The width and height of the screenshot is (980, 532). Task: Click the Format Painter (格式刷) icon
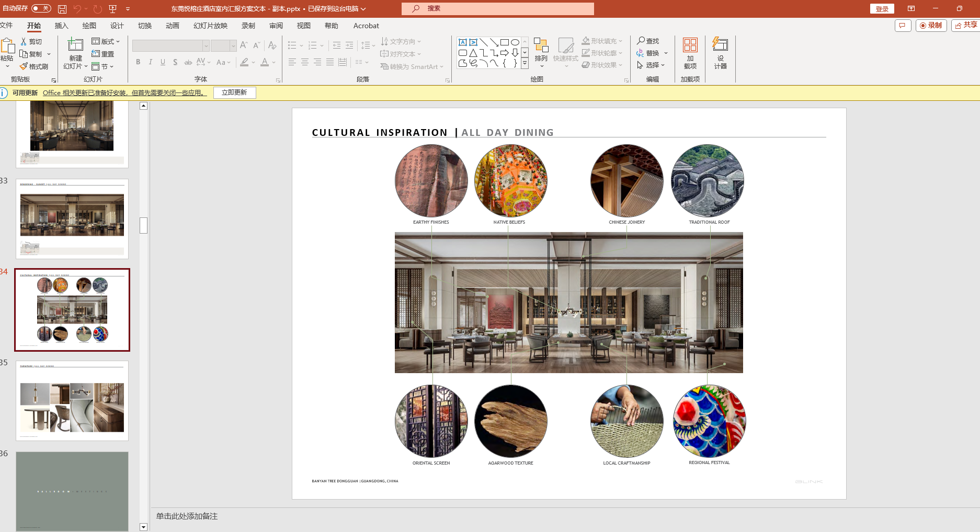[x=24, y=66]
